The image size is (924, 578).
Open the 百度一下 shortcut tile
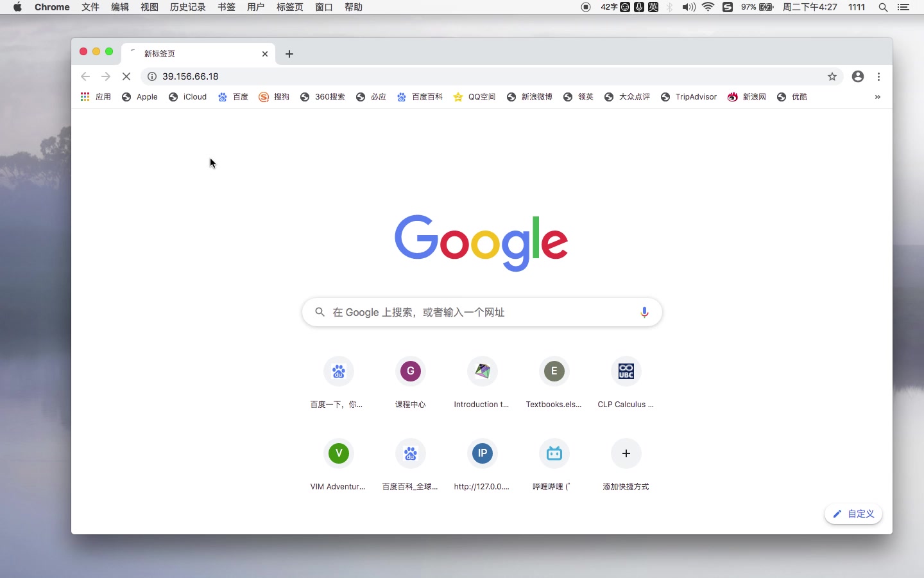338,383
